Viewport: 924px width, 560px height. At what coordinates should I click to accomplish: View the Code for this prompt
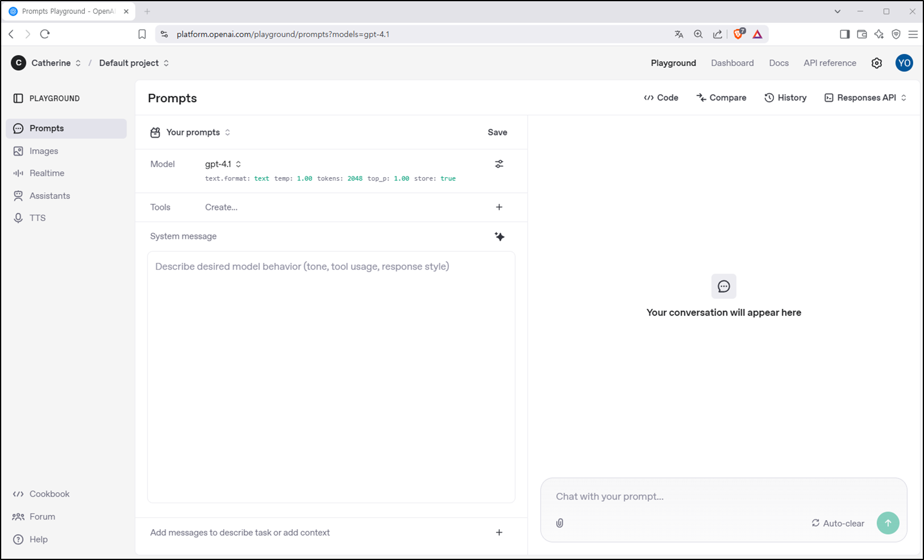pos(661,97)
